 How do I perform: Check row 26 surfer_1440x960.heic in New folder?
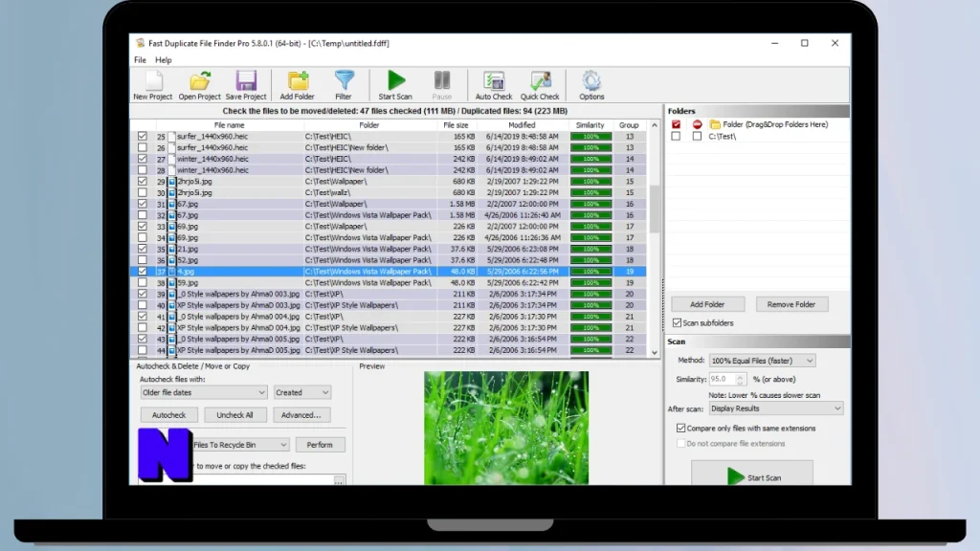143,147
